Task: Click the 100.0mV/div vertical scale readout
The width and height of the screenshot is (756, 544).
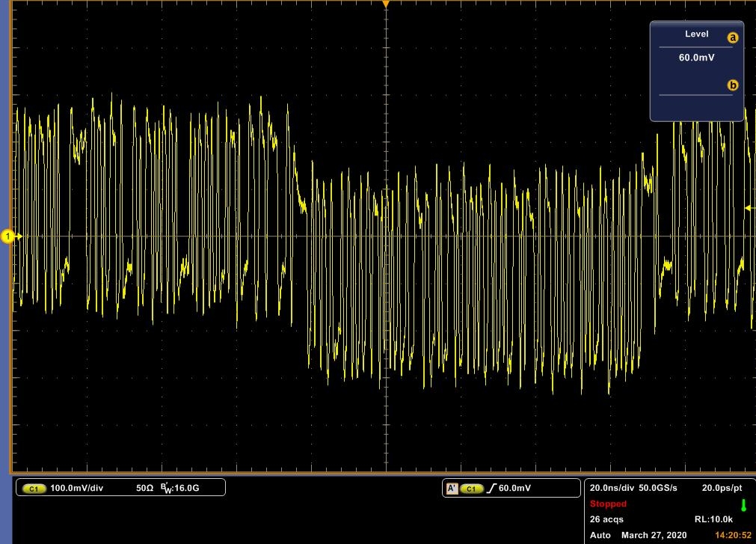Action: coord(77,488)
